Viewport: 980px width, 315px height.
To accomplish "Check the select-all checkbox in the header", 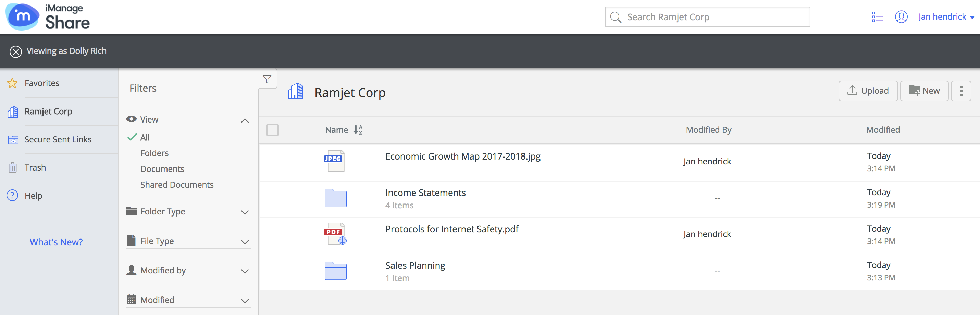I will [x=272, y=130].
